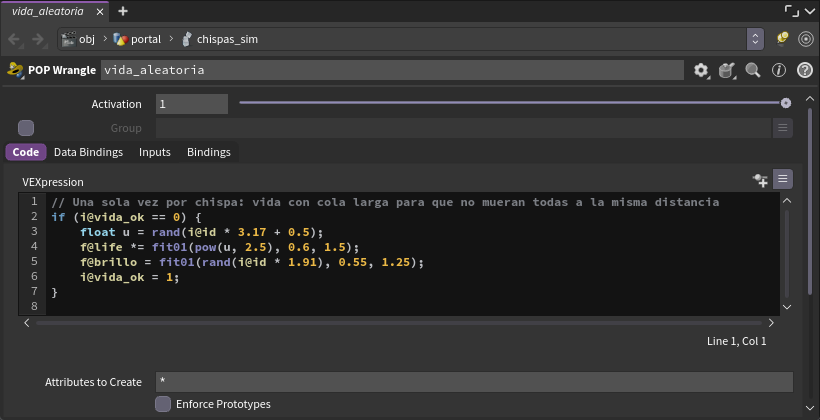Click the Attributes to Create field
Viewport: 820px width, 420px height.
tap(474, 382)
